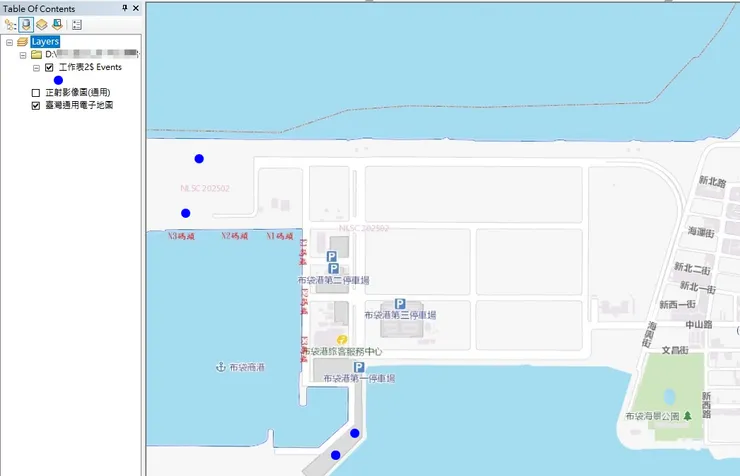Close the Table Of Contents panel
The width and height of the screenshot is (740, 476).
(x=136, y=8)
